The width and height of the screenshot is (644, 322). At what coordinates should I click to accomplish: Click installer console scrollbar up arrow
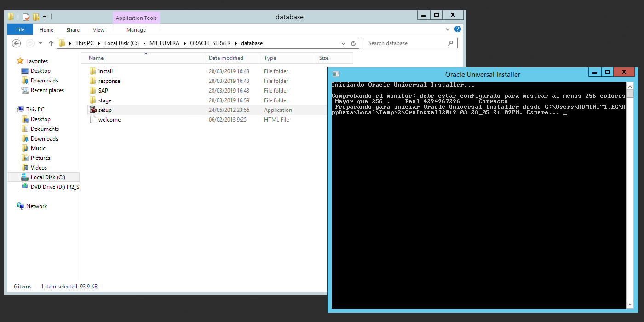click(630, 86)
